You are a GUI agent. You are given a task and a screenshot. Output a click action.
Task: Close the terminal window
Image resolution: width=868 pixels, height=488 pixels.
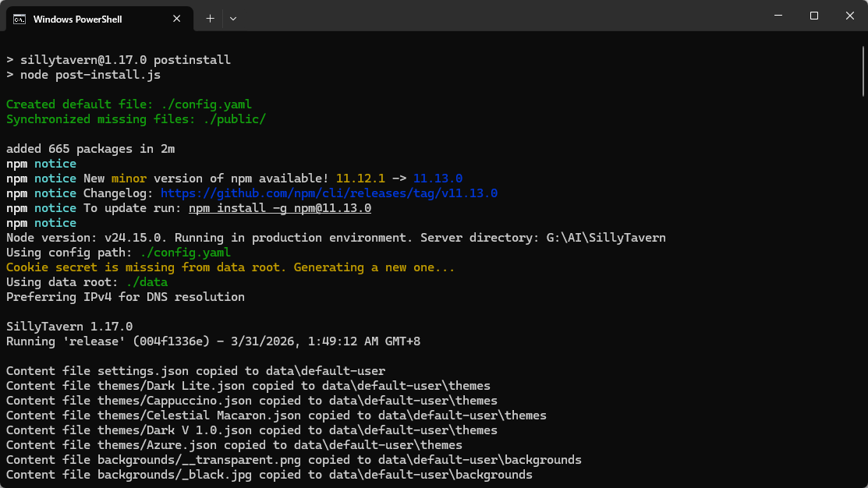[850, 16]
